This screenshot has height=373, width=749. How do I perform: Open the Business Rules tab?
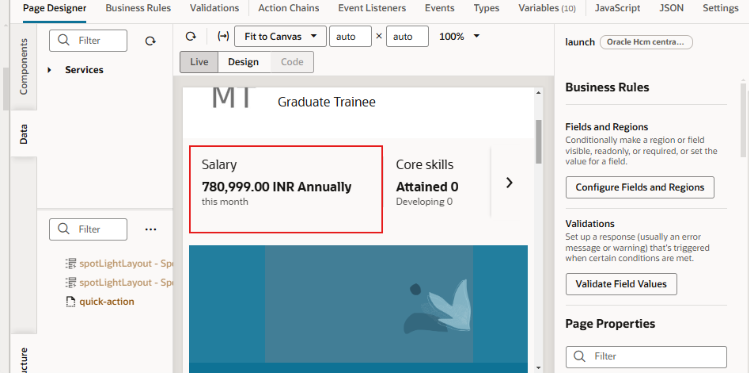tap(138, 8)
